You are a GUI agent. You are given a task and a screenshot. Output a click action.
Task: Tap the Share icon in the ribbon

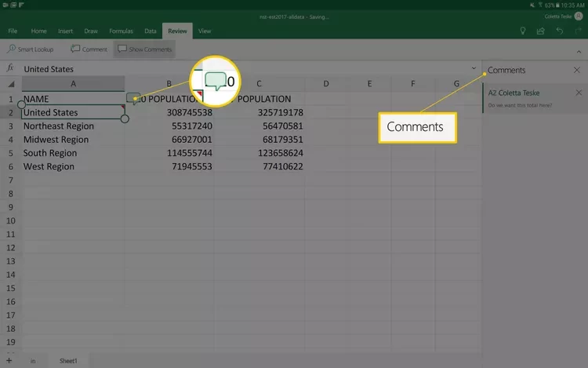541,31
